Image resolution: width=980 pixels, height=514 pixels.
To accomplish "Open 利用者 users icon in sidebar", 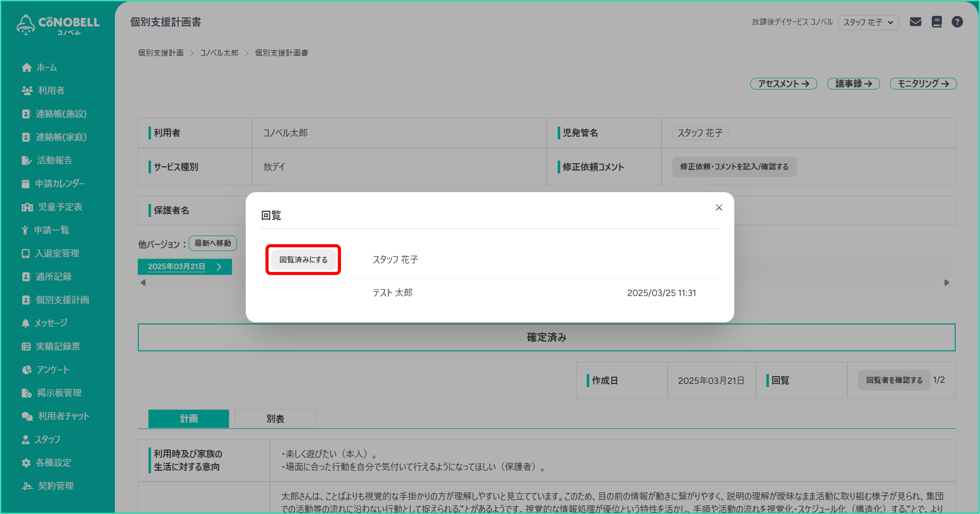I will coord(27,90).
